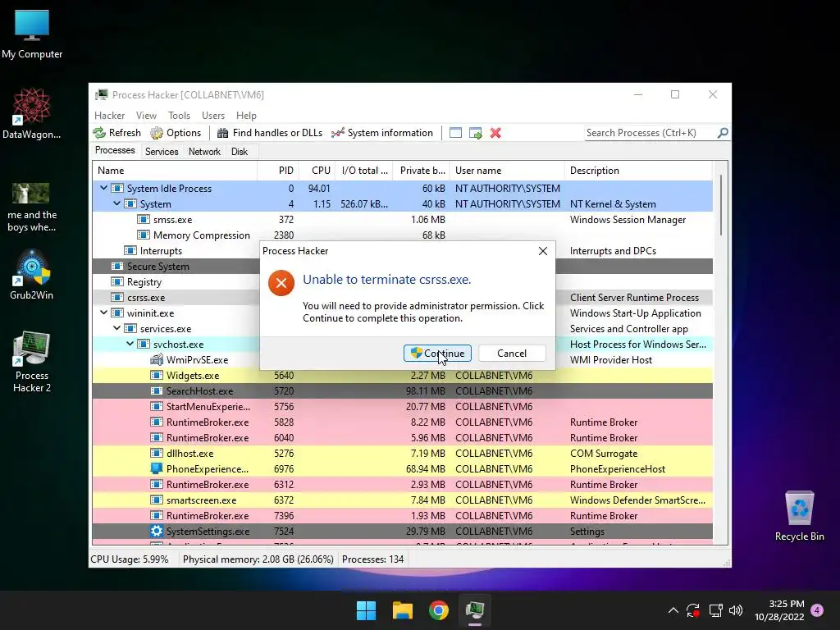This screenshot has height=630, width=840.
Task: Open Process Hacker 2 desktop shortcut
Action: 32,362
